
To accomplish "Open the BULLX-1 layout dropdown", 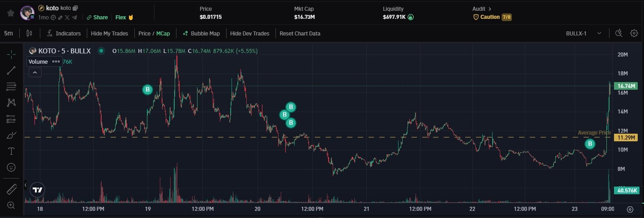I will [583, 33].
